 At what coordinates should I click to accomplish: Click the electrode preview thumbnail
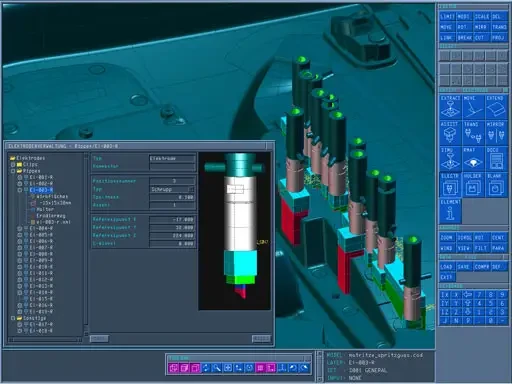tap(235, 231)
